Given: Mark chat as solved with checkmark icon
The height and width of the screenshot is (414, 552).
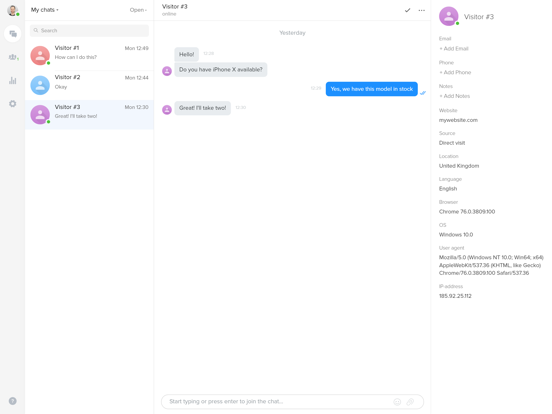Looking at the screenshot, I should click(407, 10).
